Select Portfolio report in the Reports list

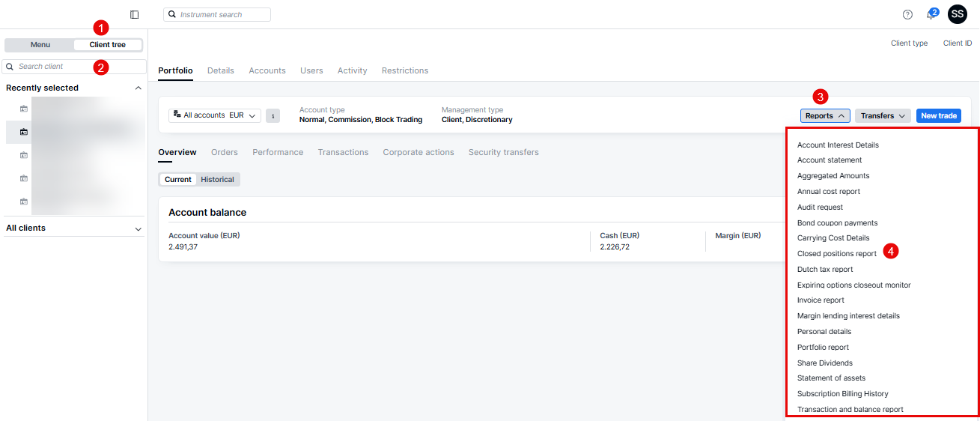(823, 348)
